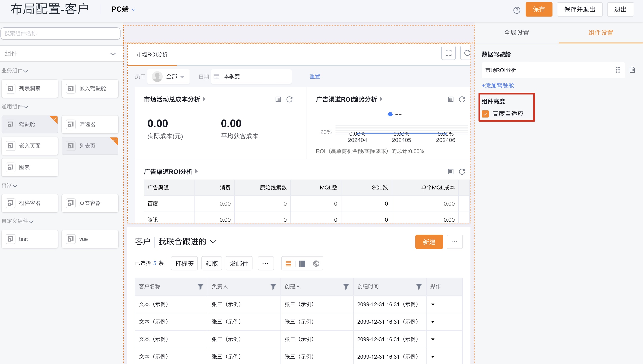Toggle selection of 列表页 component
643x364 pixels.
pos(90,146)
